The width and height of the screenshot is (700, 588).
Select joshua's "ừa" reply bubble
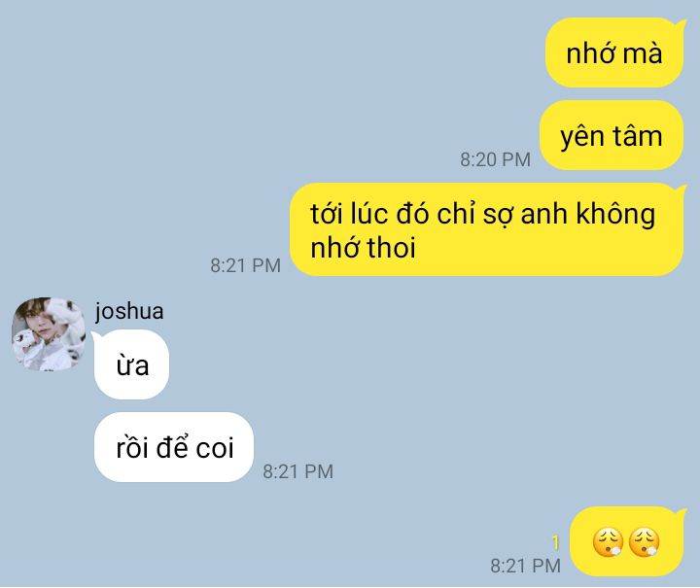click(131, 364)
